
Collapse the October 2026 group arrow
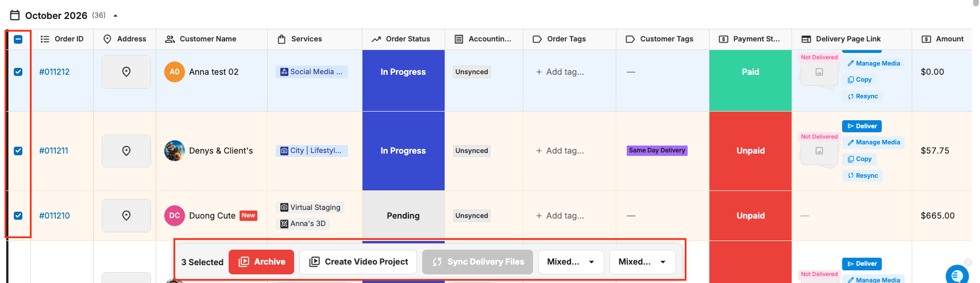[x=115, y=16]
